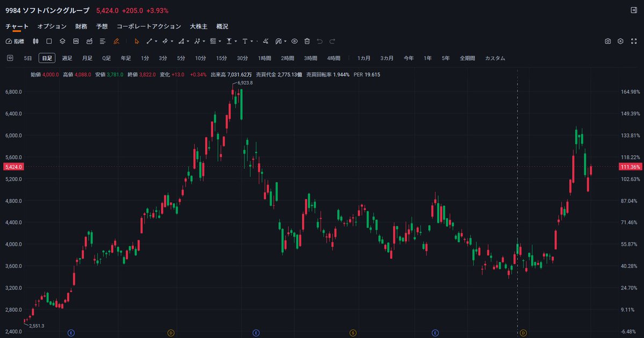Toggle drawing visibility with eye icon
The width and height of the screenshot is (644, 338).
pos(294,41)
